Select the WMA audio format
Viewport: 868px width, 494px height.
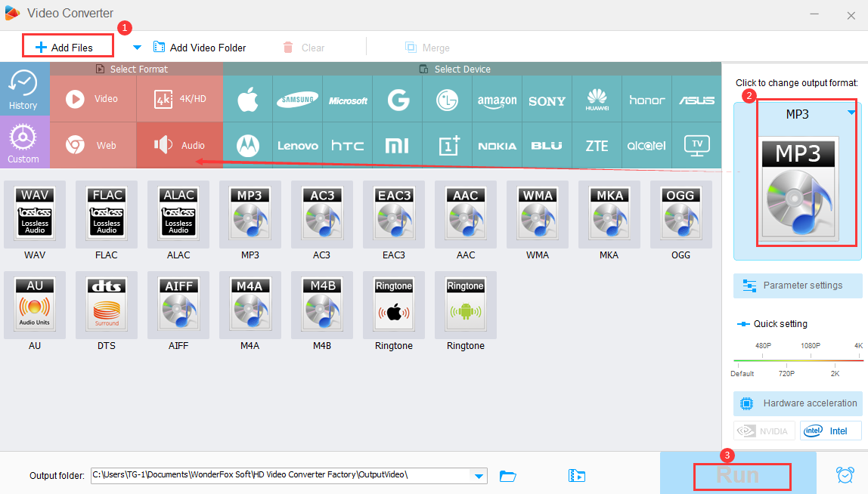[538, 214]
